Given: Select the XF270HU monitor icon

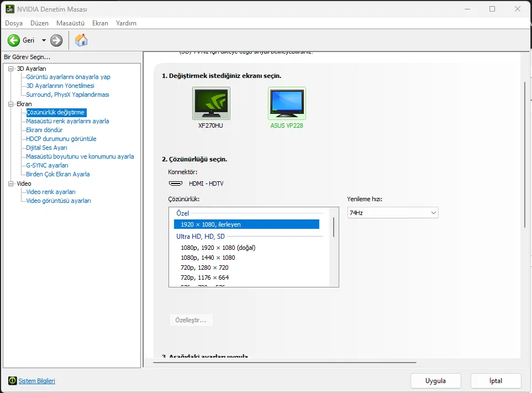Looking at the screenshot, I should click(211, 103).
